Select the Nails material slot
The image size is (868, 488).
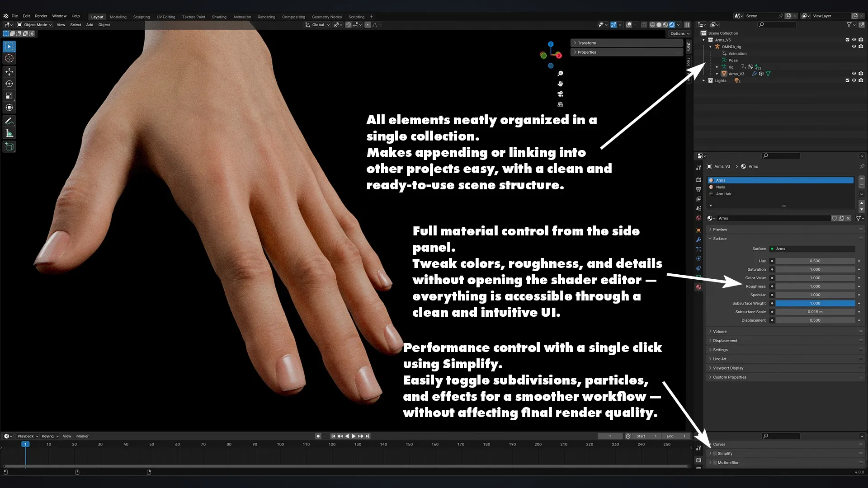coord(720,187)
